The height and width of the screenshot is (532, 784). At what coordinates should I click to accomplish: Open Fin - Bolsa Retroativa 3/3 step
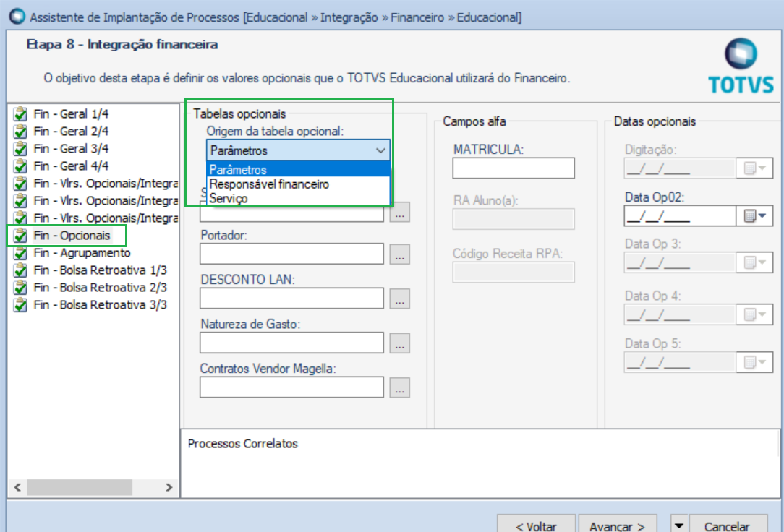(x=100, y=305)
